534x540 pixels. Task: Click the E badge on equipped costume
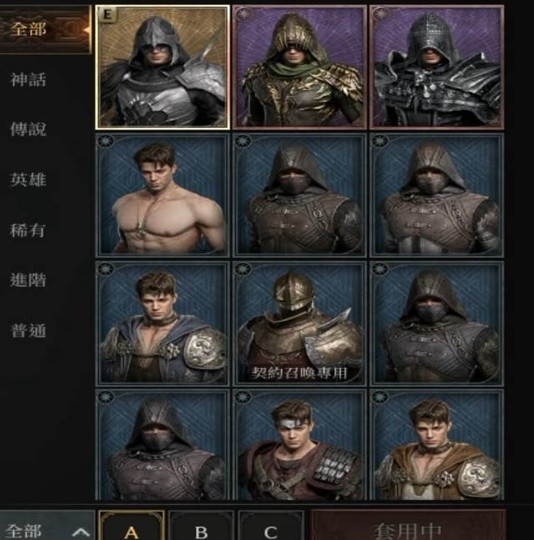pos(107,15)
